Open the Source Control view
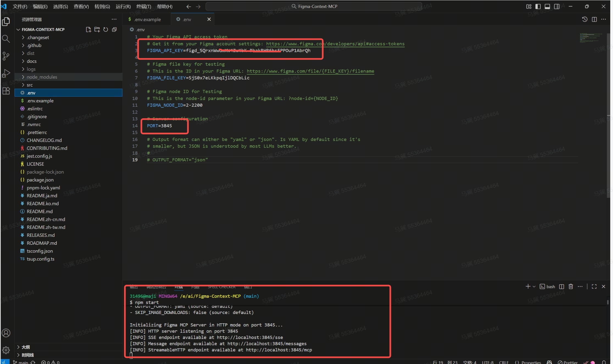 pyautogui.click(x=6, y=56)
